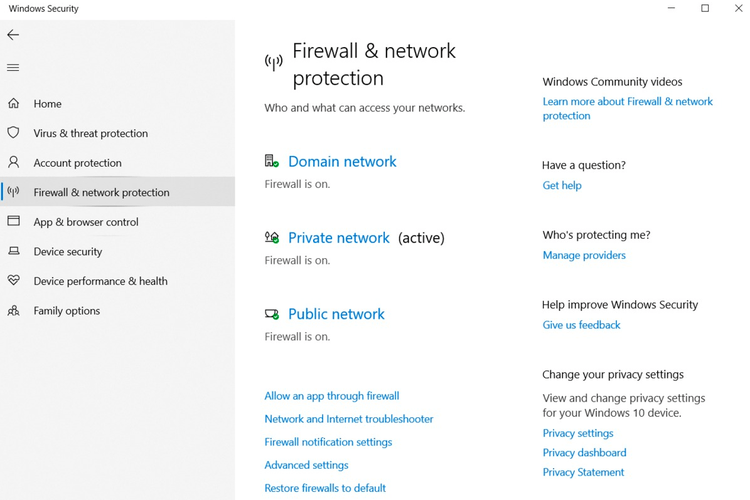Open Advanced settings link

306,465
